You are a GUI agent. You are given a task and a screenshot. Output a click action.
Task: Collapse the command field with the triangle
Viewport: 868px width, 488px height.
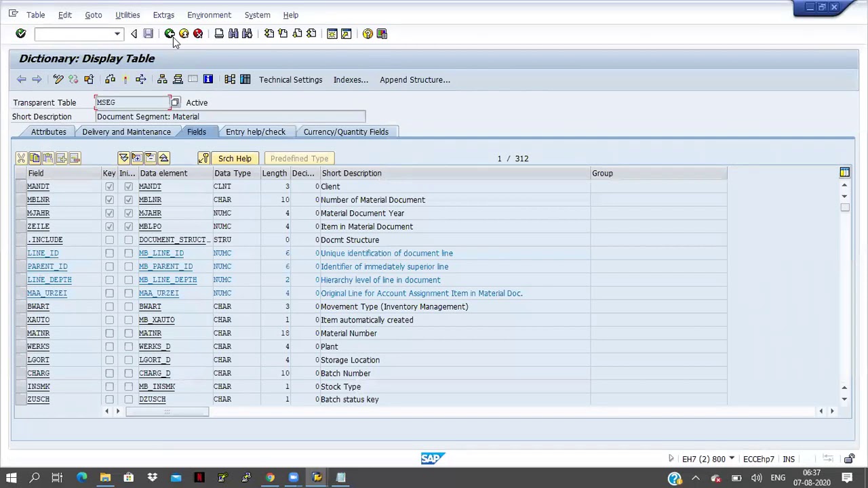134,34
